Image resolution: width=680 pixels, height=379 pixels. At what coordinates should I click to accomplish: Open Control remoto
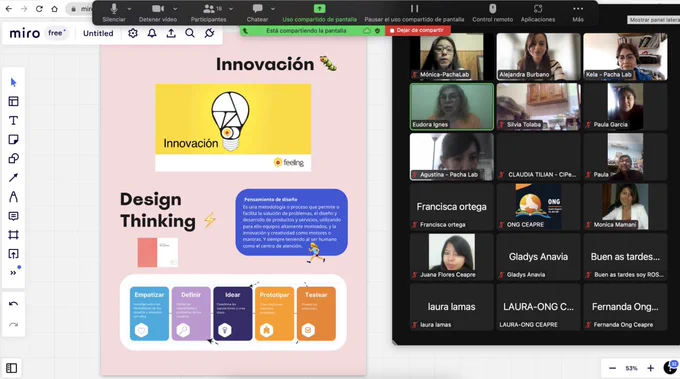492,13
